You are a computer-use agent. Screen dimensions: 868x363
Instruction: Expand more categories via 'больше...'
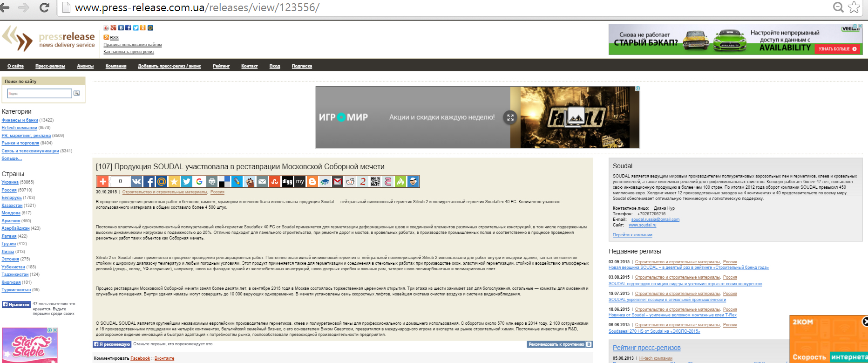pos(12,158)
